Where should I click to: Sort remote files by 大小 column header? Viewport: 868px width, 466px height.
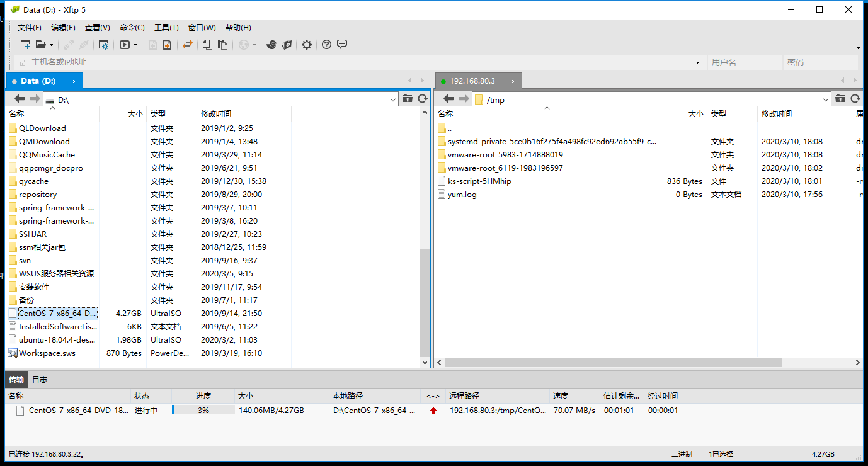(683, 114)
